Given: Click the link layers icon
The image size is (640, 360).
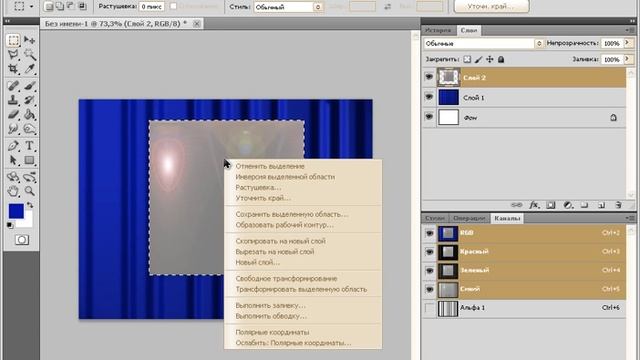Looking at the screenshot, I should point(516,205).
